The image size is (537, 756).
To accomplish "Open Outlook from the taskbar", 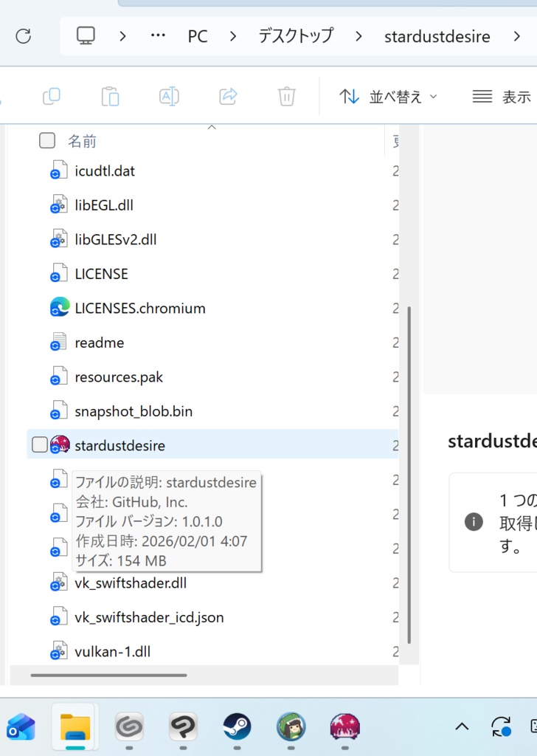I will tap(21, 726).
